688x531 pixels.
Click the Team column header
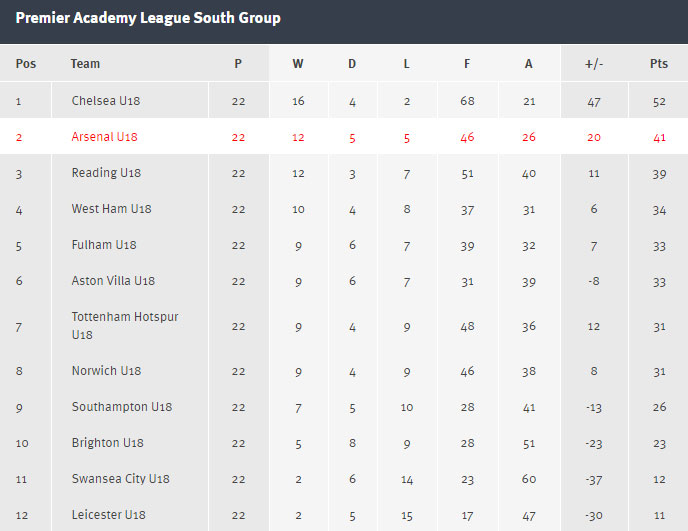tap(85, 64)
